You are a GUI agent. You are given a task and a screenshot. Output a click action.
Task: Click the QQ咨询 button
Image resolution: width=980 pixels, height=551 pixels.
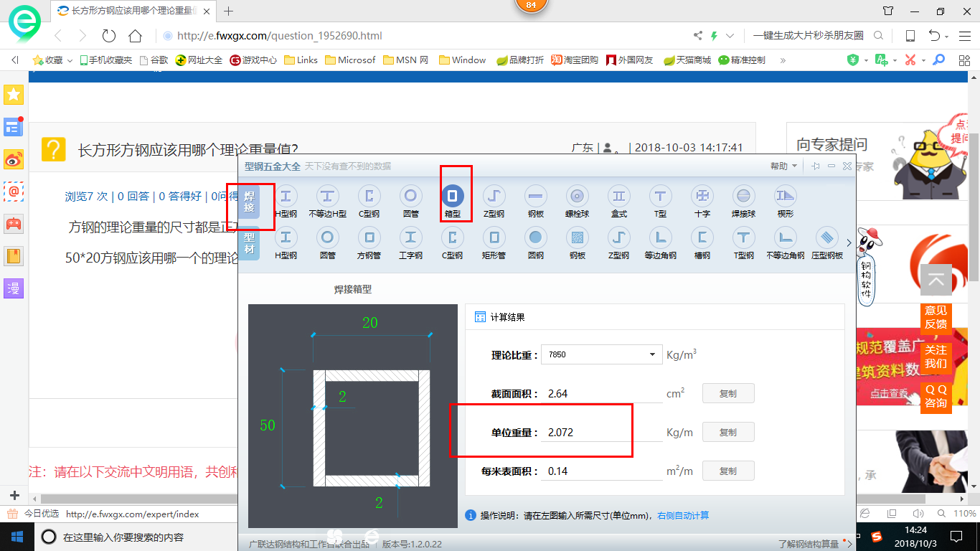click(936, 396)
